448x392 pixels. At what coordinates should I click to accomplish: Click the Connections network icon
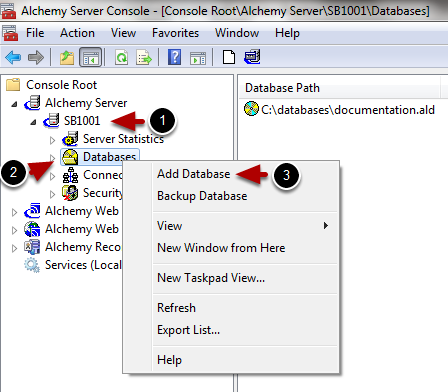click(x=70, y=175)
